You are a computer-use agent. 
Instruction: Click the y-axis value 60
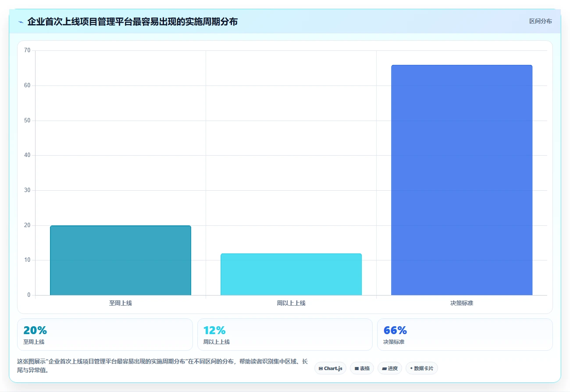click(x=27, y=86)
